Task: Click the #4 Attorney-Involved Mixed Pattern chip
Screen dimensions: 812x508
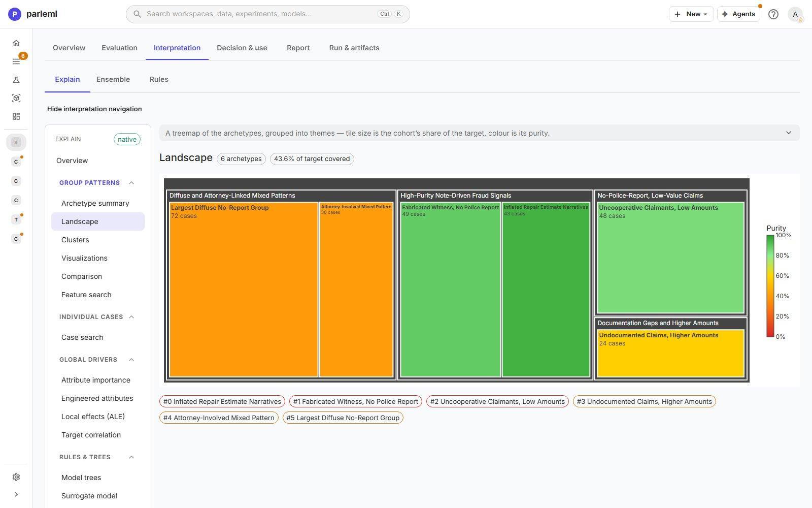Action: [x=219, y=418]
